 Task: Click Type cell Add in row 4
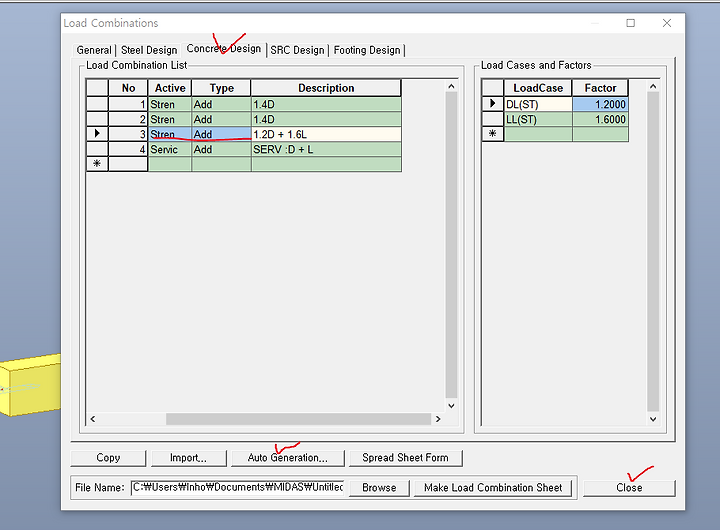(221, 149)
